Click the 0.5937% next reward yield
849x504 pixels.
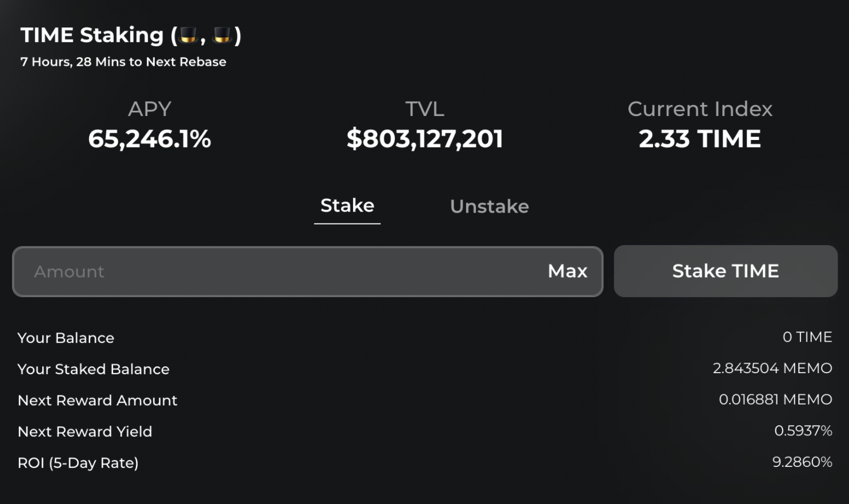click(x=803, y=430)
